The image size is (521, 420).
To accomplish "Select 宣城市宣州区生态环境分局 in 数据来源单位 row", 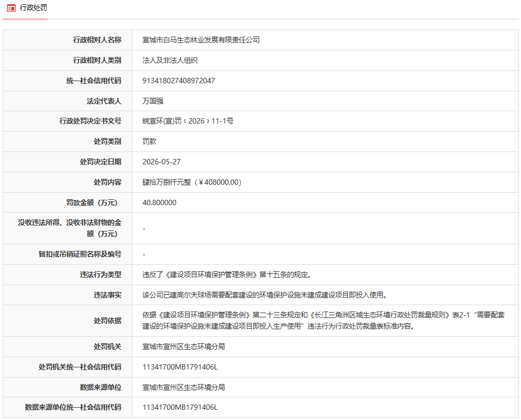I will click(x=184, y=387).
